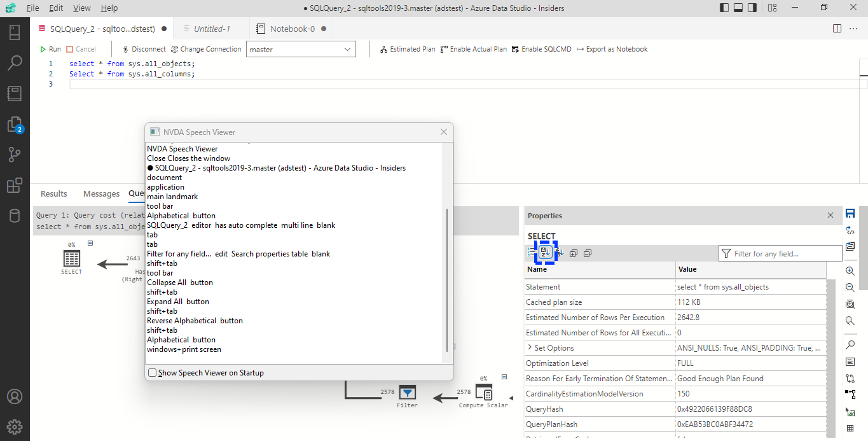Select the Categorized sort icon in Properties
Screen dimensions: 868x441
pyautogui.click(x=532, y=253)
